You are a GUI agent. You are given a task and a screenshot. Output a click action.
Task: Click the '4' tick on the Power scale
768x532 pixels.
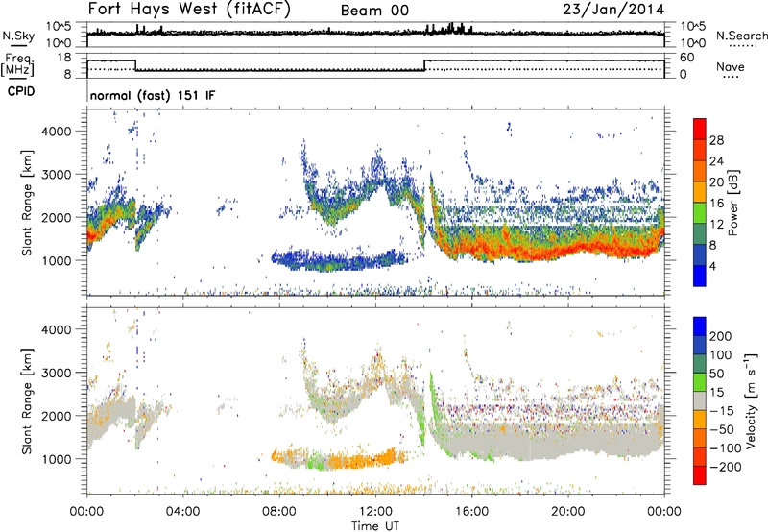point(712,266)
